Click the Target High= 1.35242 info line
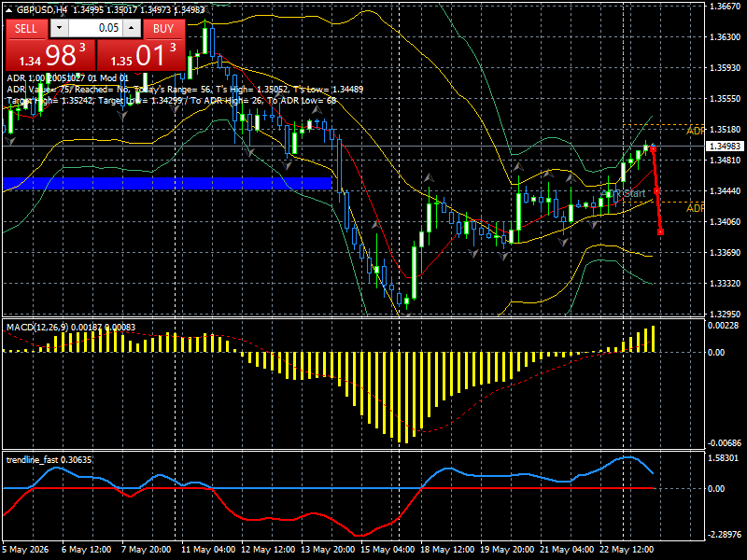Viewport: 747px width, 560px height. 172,101
